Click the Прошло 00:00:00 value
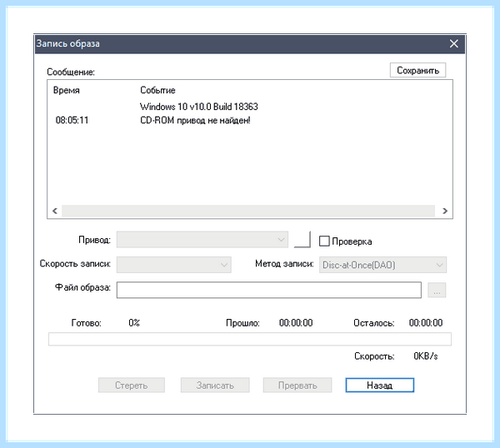The image size is (500, 448). [x=296, y=323]
